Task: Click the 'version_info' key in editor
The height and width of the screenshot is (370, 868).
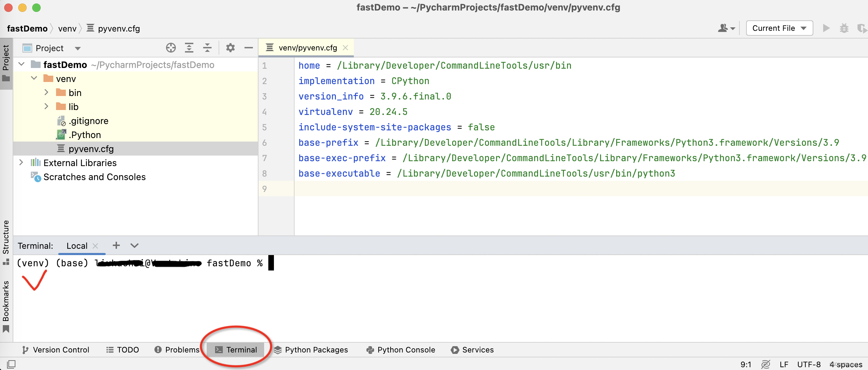Action: coord(331,96)
